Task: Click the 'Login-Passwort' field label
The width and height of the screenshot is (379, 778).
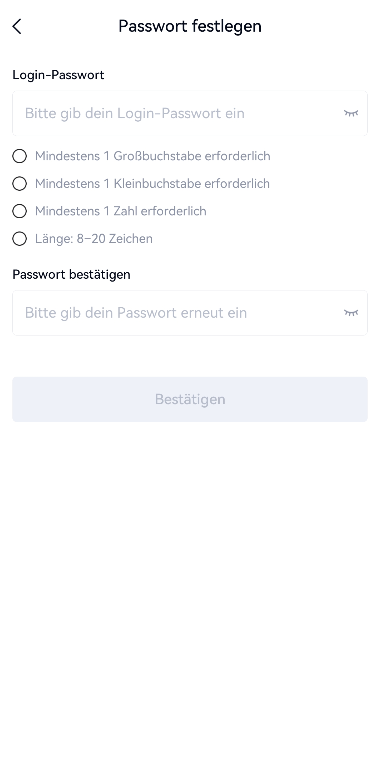Action: [x=58, y=75]
